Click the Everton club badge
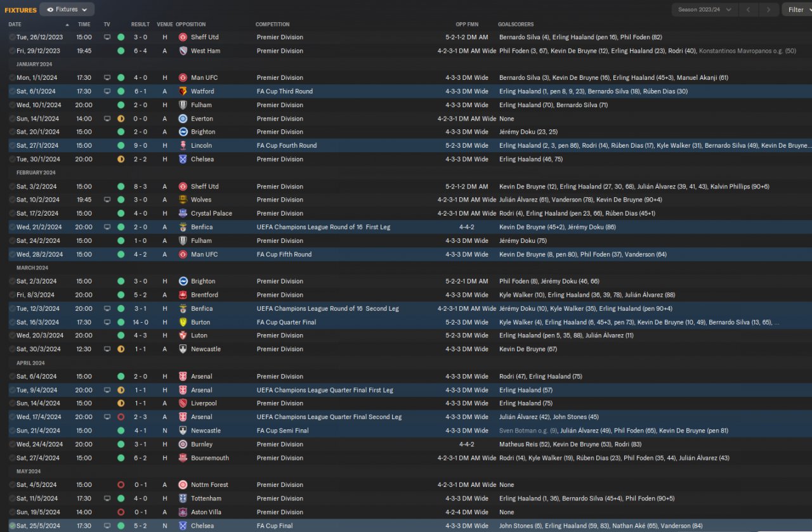Viewport: 812px width, 532px height. coord(183,119)
